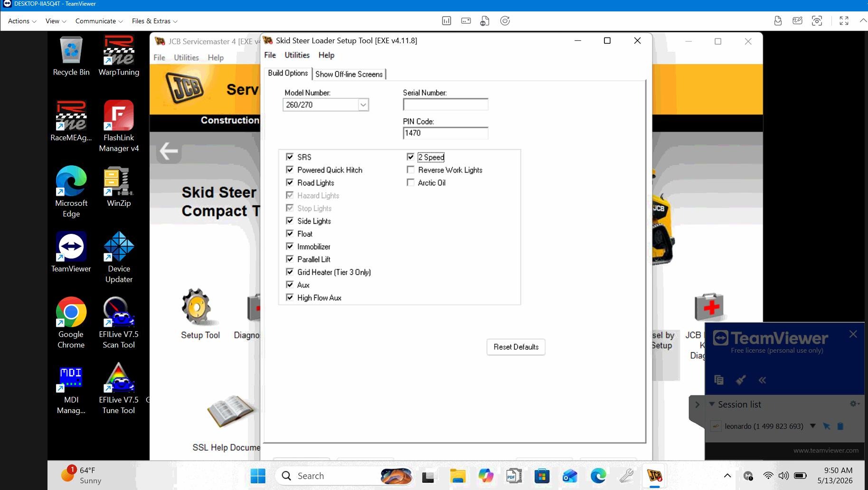Image resolution: width=868 pixels, height=490 pixels.
Task: Launch Microsoft Edge desktop shortcut
Action: 71,192
